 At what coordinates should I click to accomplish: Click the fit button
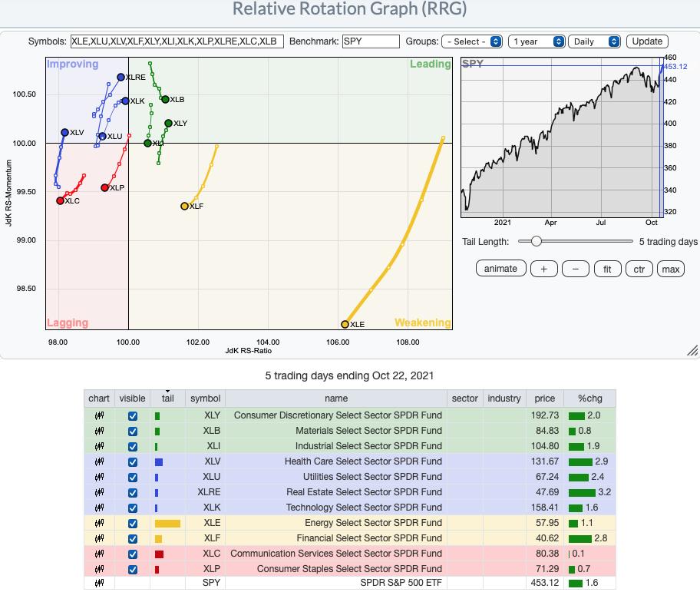point(607,269)
